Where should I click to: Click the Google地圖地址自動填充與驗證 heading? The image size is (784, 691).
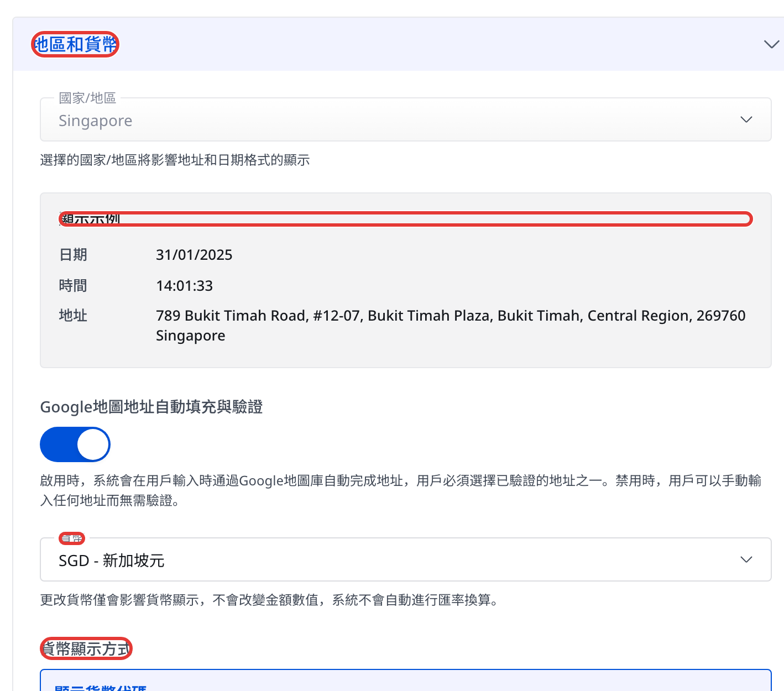[x=151, y=407]
